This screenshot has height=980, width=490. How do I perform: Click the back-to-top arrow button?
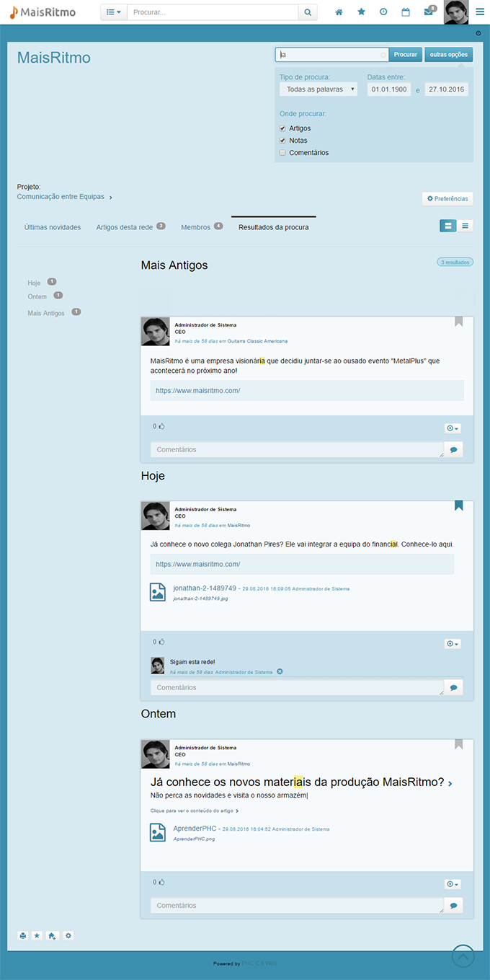(463, 957)
